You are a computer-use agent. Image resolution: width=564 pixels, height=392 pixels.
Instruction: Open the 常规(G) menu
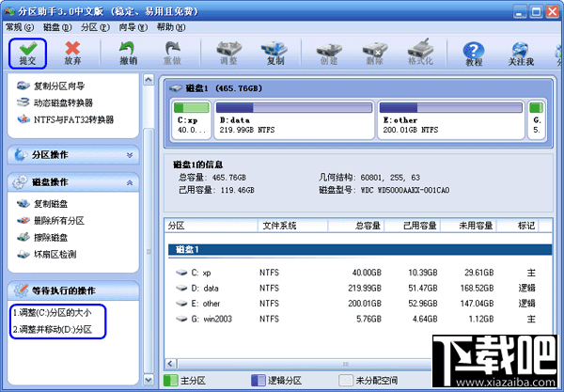pyautogui.click(x=20, y=27)
